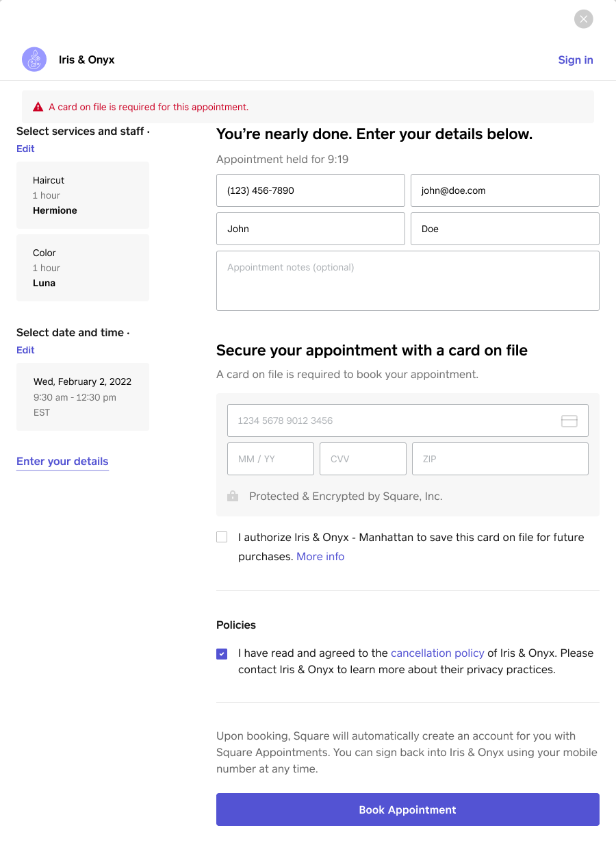Focus the email address field
The image size is (616, 841).
click(504, 190)
